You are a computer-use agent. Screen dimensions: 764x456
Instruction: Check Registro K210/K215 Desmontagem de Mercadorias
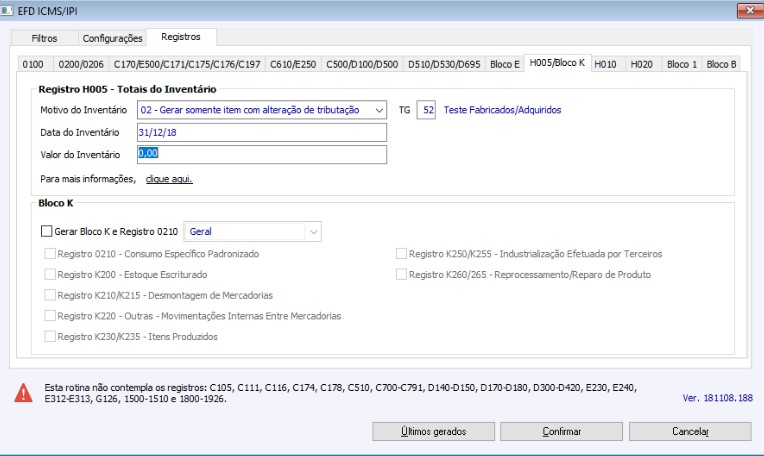click(x=50, y=295)
